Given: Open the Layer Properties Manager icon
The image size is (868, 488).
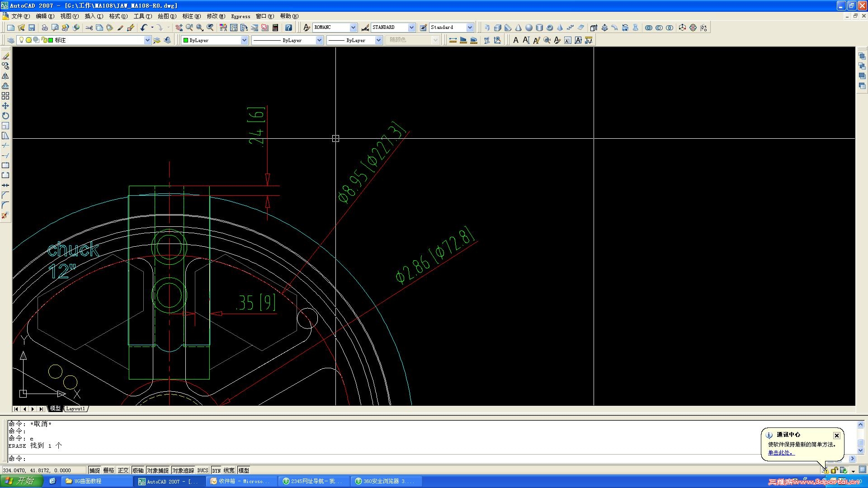Looking at the screenshot, I should (10, 40).
